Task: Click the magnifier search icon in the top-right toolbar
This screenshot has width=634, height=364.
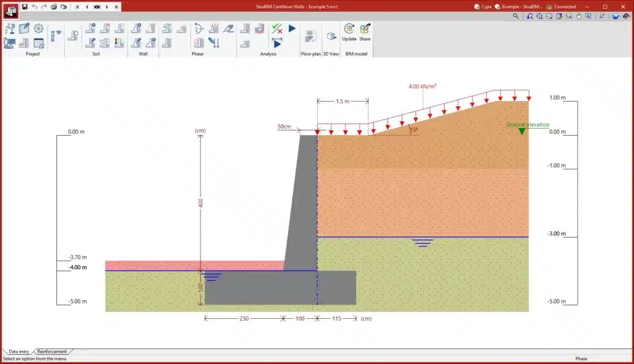Action: pos(516,16)
